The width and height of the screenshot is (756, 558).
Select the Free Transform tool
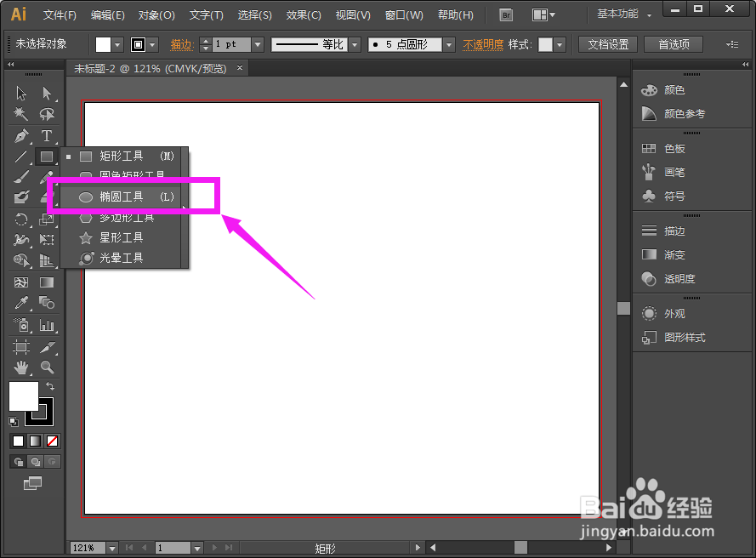pyautogui.click(x=47, y=240)
